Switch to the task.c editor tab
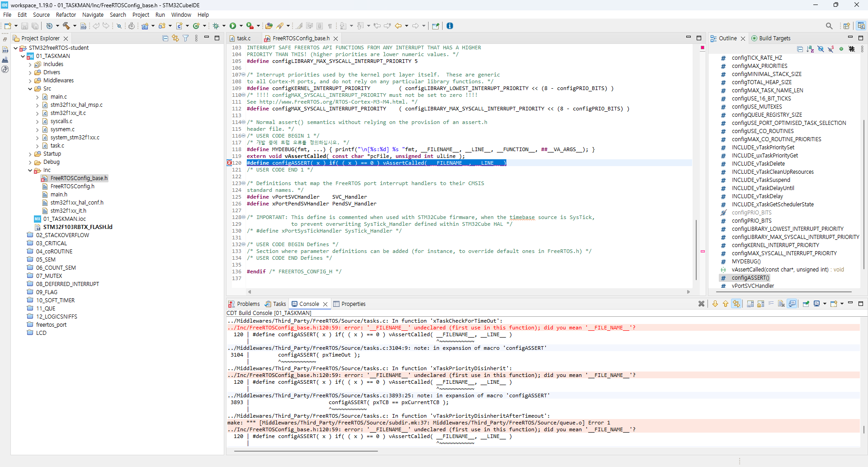 pyautogui.click(x=243, y=38)
